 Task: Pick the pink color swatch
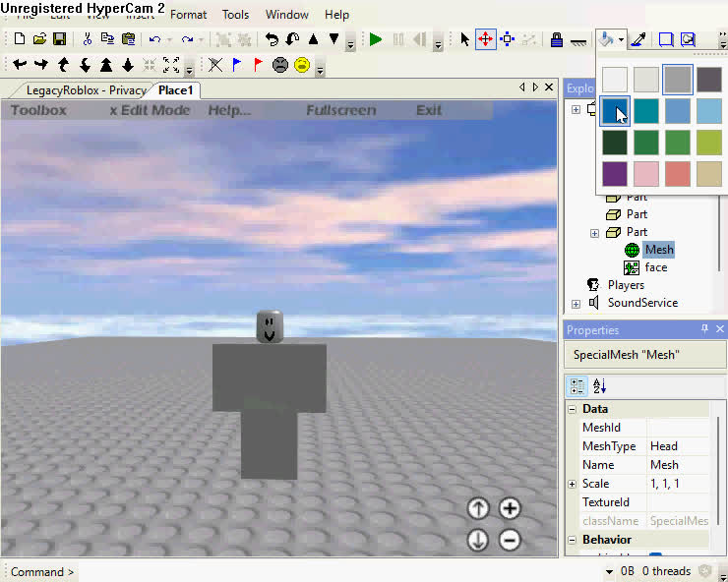point(645,174)
